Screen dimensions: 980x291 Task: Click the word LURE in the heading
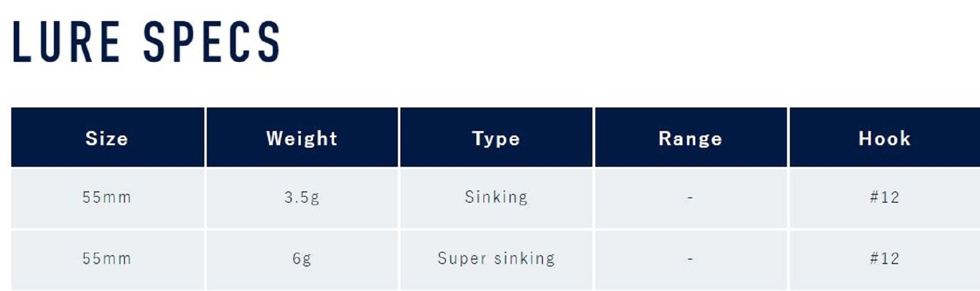[66, 42]
